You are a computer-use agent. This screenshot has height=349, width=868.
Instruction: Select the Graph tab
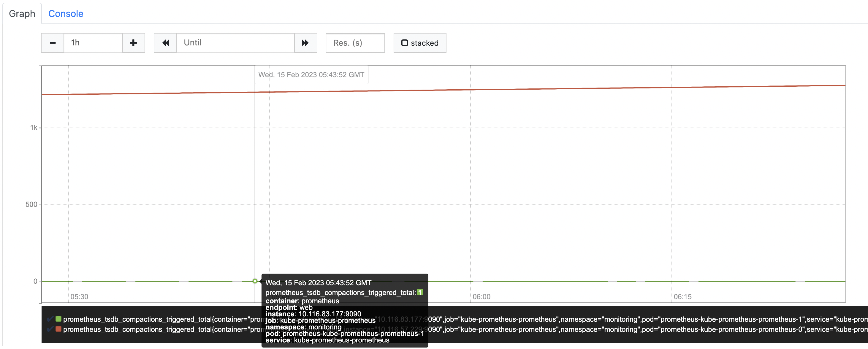click(x=22, y=13)
